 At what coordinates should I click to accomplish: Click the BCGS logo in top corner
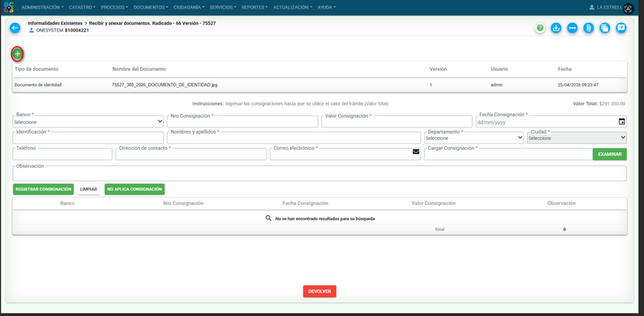point(8,7)
